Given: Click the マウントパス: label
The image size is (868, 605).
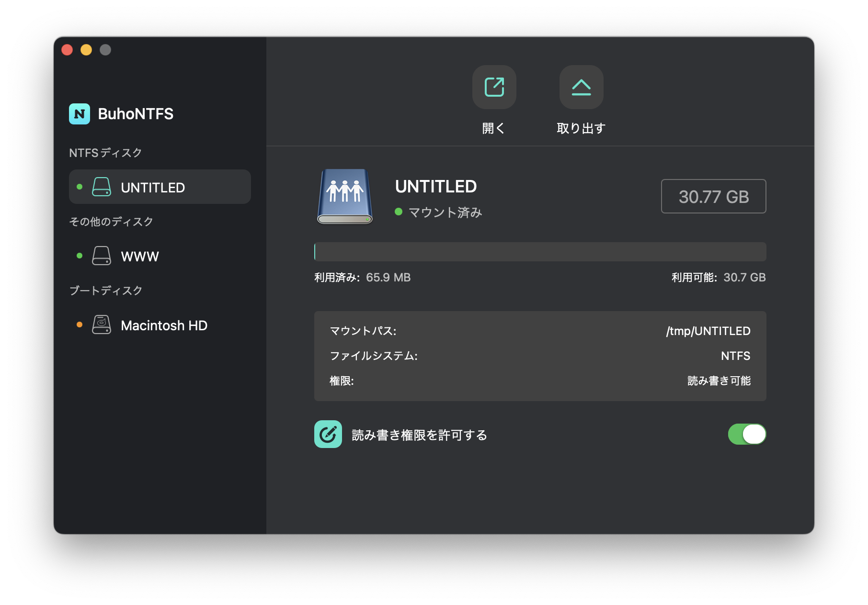Looking at the screenshot, I should pyautogui.click(x=363, y=331).
